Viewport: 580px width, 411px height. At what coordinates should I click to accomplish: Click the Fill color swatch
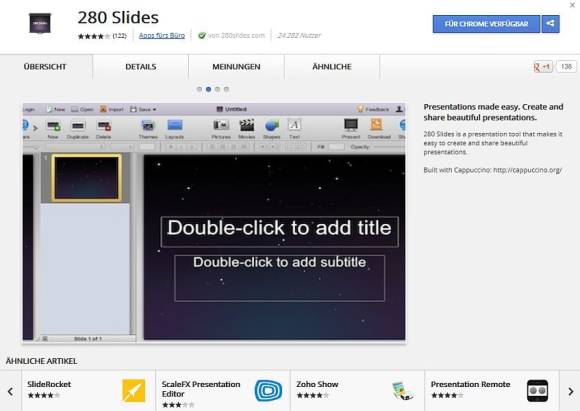336,147
